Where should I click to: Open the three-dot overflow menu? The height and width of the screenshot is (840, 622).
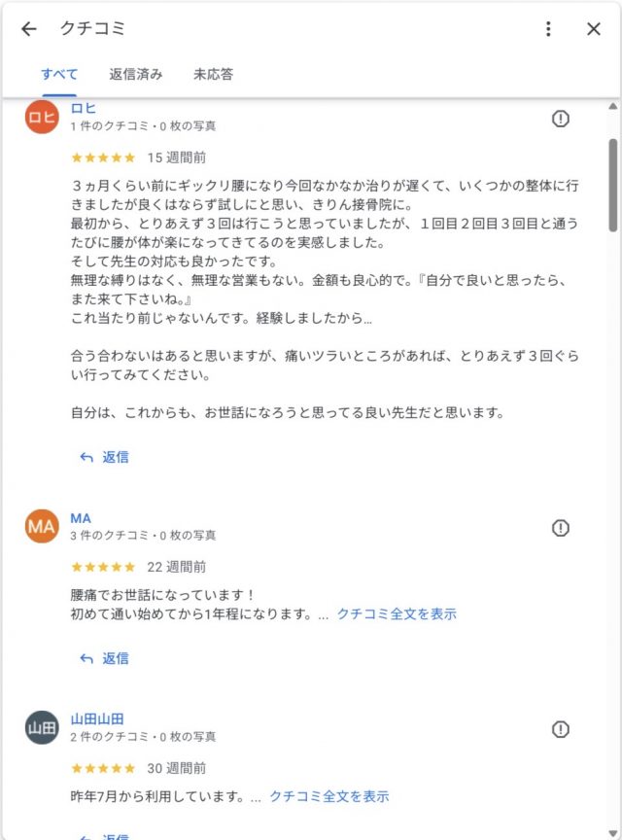coord(547,29)
